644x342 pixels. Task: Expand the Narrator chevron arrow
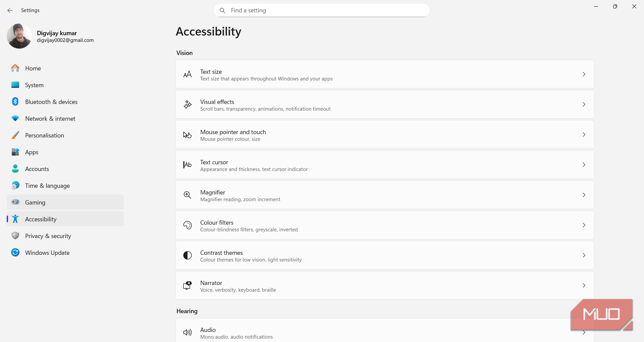tap(584, 285)
